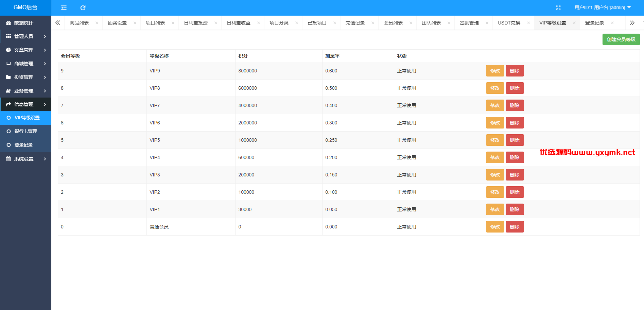This screenshot has width=644, height=310.
Task: Expand the 系统设置 sidebar menu
Action: pyautogui.click(x=25, y=159)
